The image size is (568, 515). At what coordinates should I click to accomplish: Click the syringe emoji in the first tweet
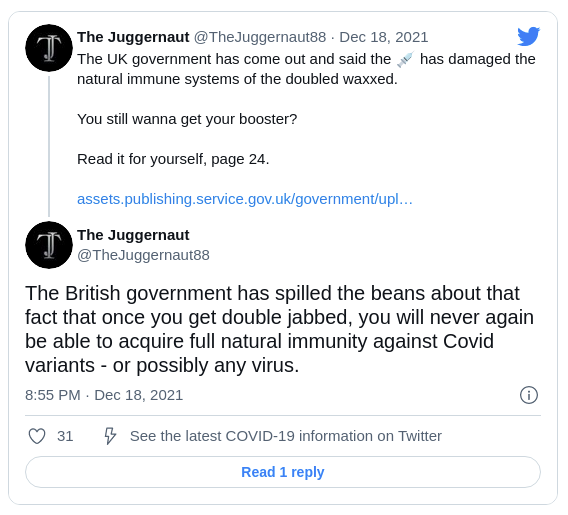coord(405,59)
